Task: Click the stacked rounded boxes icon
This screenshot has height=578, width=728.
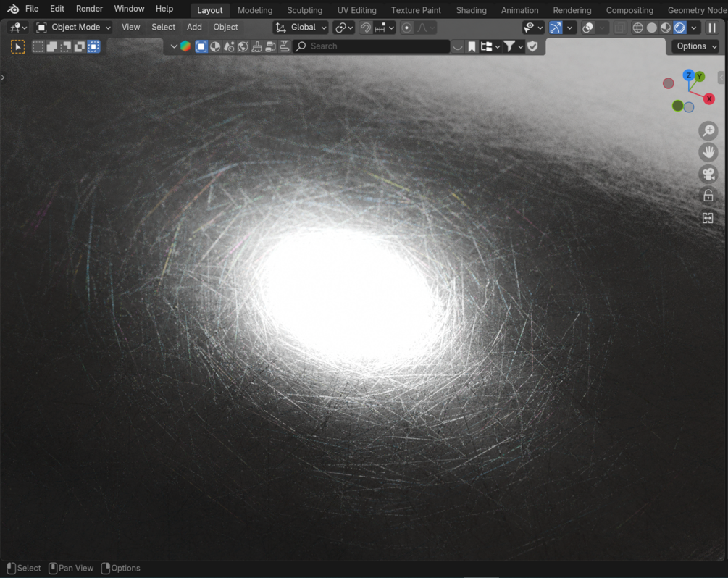Action: click(x=271, y=46)
